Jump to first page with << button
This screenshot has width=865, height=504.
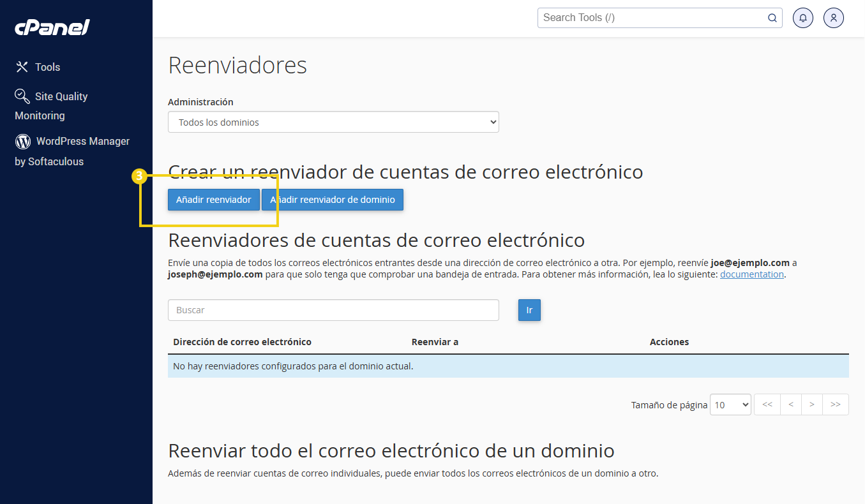point(767,405)
